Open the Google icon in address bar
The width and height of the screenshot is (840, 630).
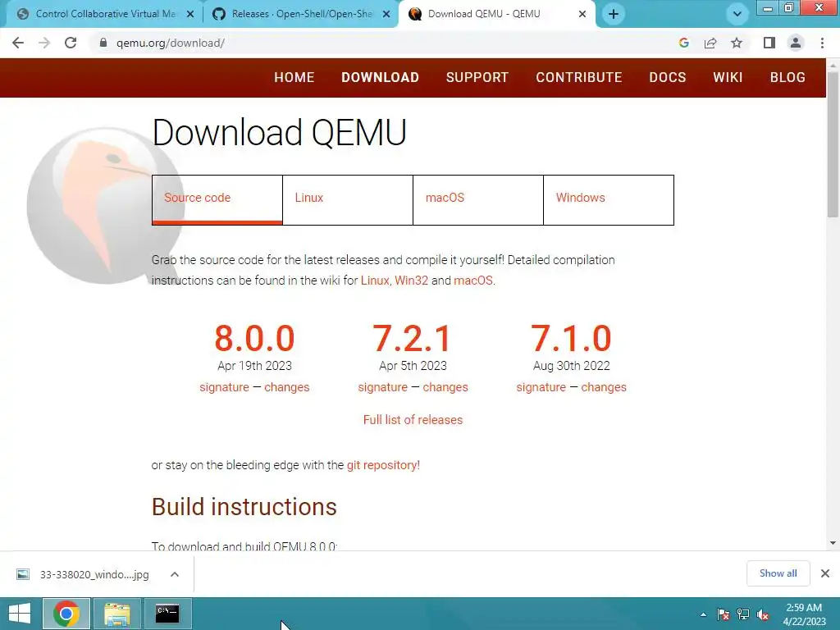click(x=683, y=43)
